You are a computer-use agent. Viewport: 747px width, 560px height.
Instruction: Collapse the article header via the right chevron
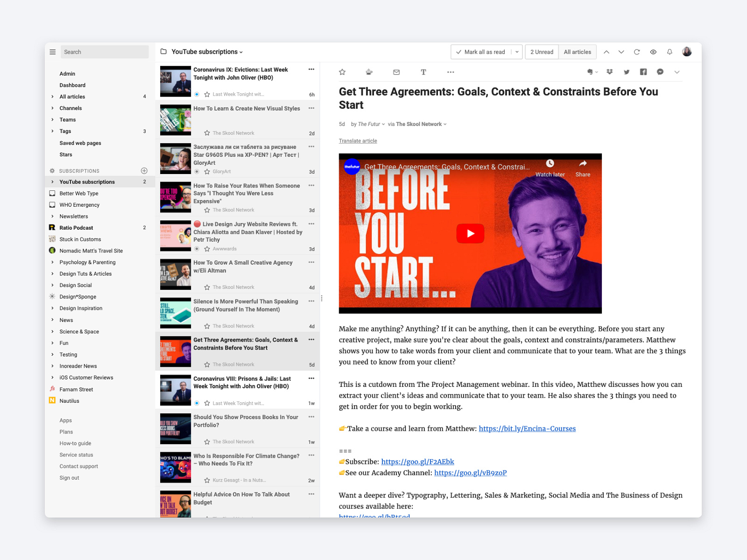(x=677, y=72)
